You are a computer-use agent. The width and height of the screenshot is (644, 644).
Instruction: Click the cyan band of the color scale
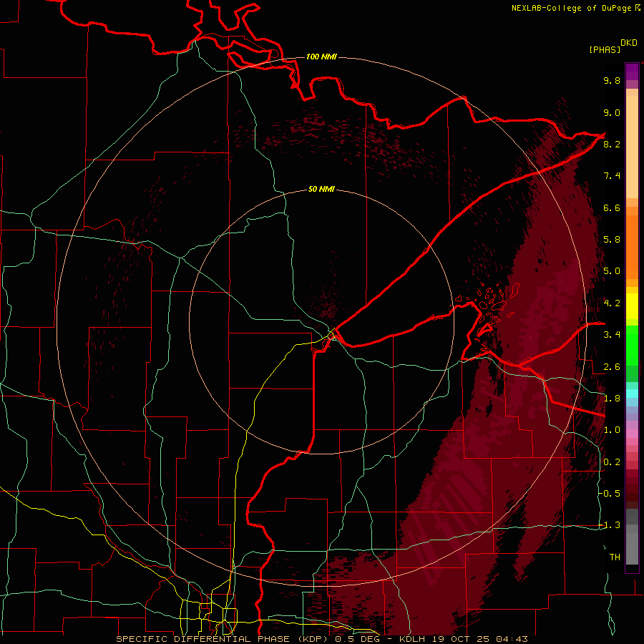pos(632,394)
